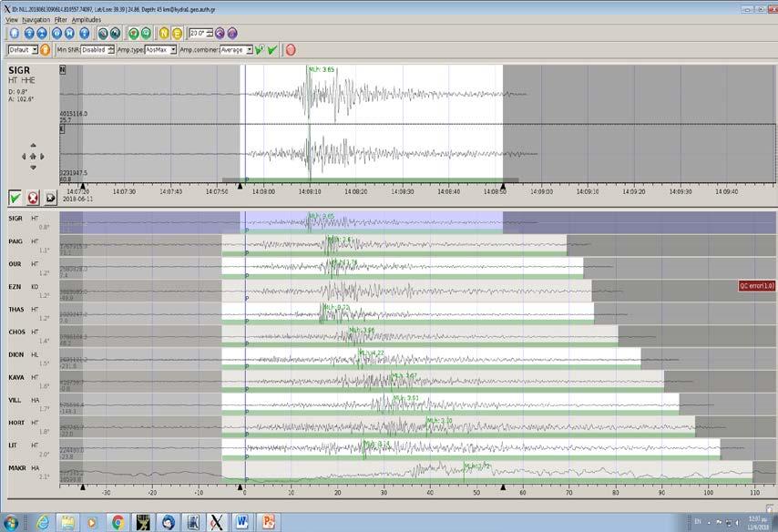Click the Min SNR Disabled spinner arrows

click(111, 49)
